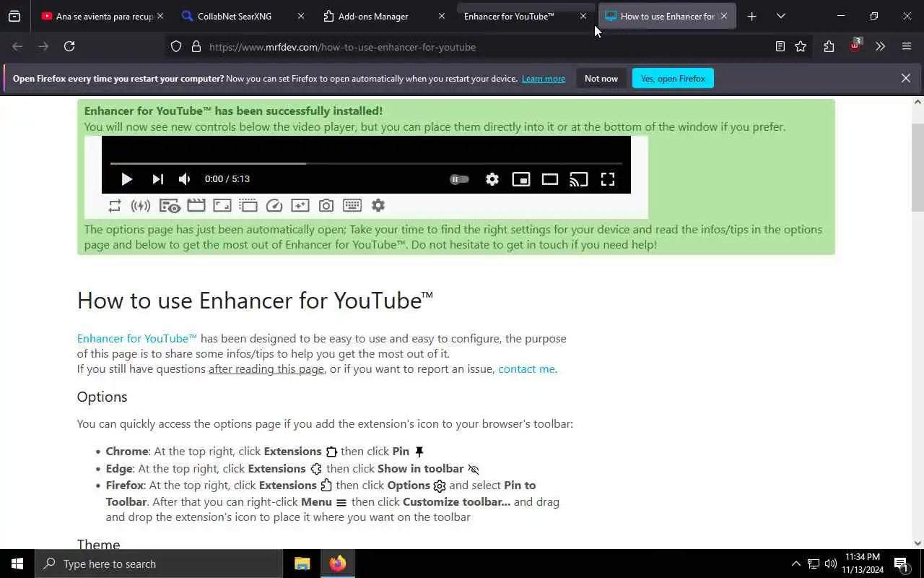Show more tools overflow chevrons

point(880,46)
